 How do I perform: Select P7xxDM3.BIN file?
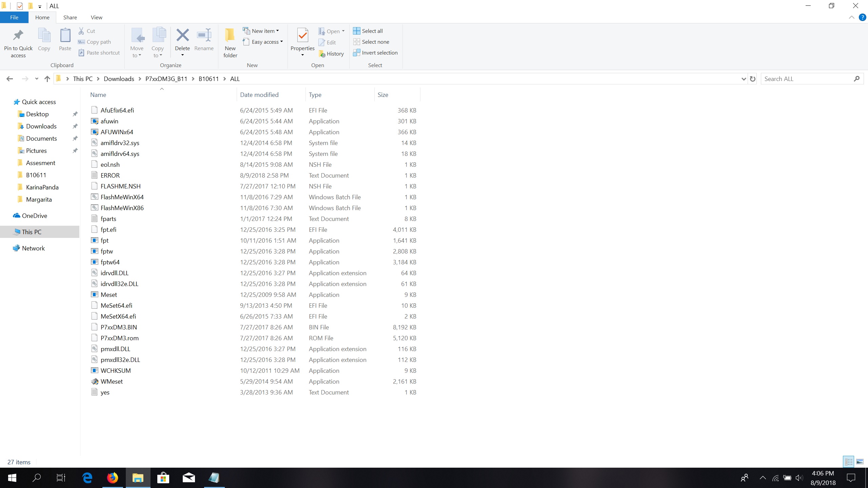click(x=119, y=327)
